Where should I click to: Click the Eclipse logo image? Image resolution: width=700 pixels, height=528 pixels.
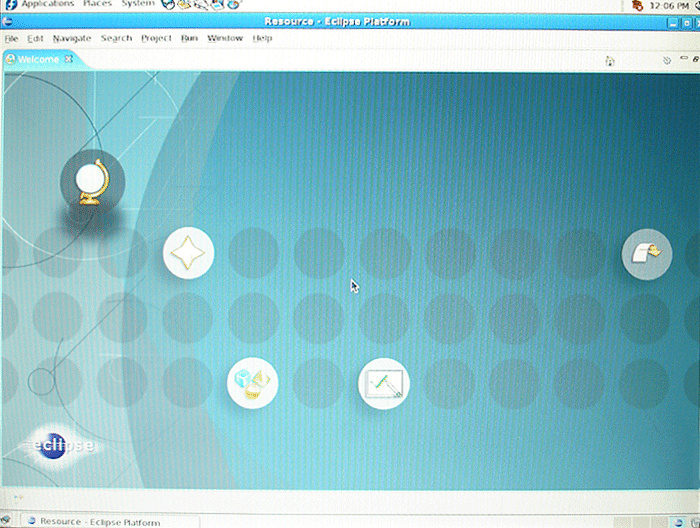pos(60,445)
